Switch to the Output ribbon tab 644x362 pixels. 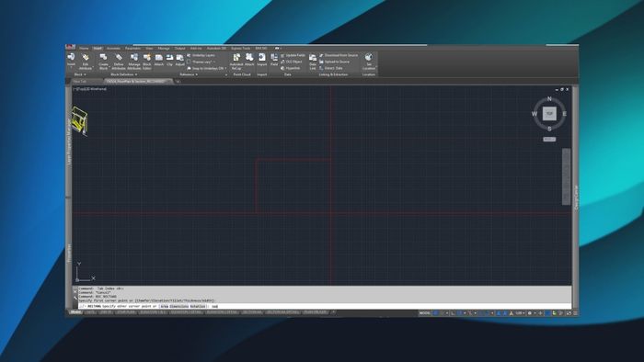[x=180, y=49]
